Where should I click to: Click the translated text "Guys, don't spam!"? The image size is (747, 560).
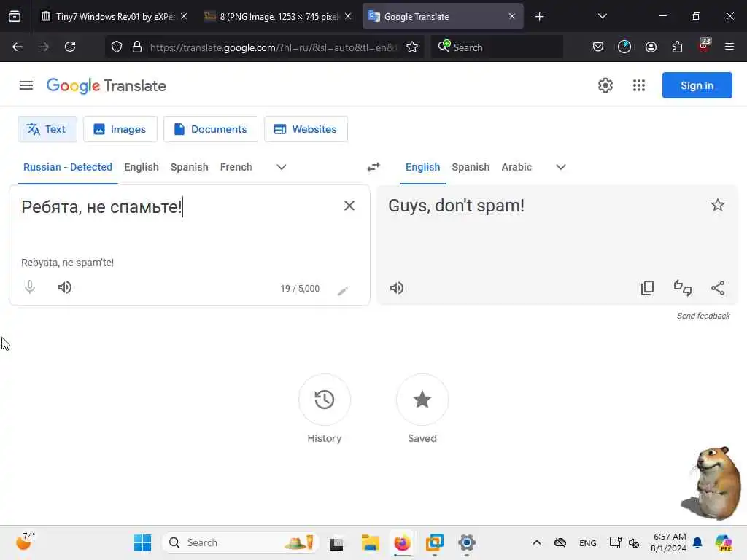tap(456, 206)
